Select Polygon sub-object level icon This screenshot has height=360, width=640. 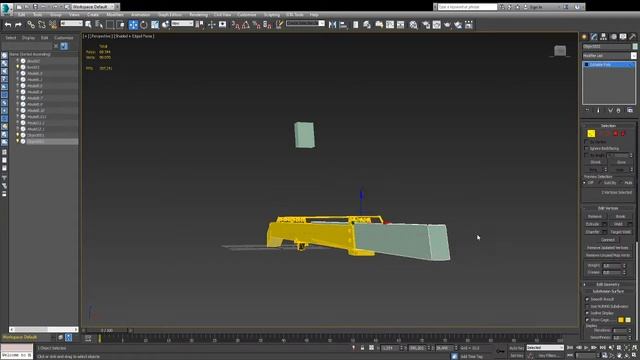pyautogui.click(x=616, y=134)
